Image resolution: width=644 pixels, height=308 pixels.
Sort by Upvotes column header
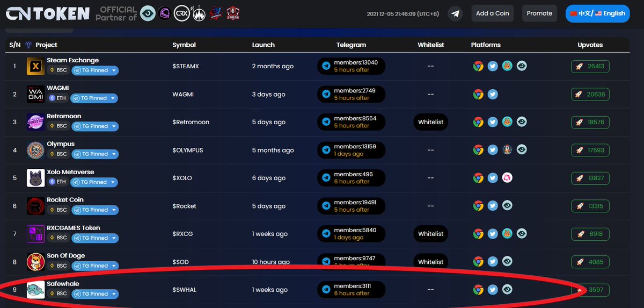(590, 45)
